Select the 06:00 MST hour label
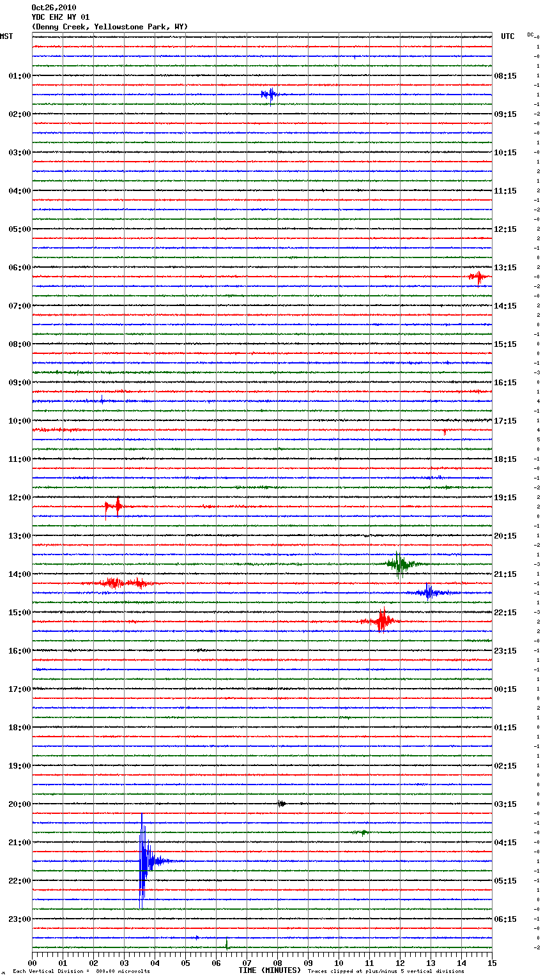Screen dimensions: 543x980 click(20, 268)
